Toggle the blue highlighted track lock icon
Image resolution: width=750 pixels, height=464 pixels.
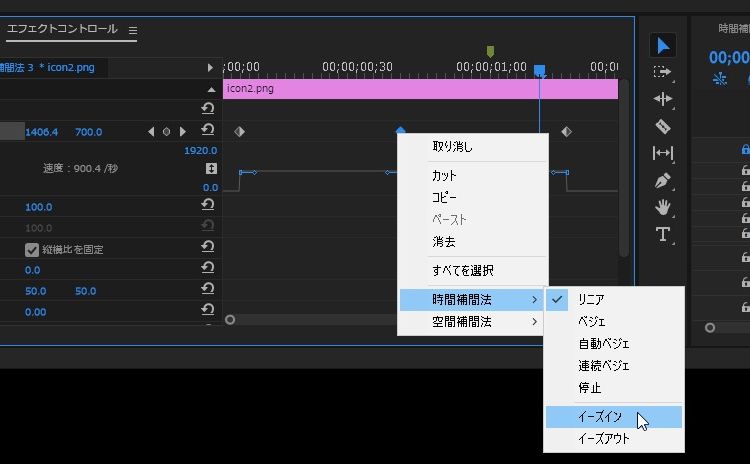click(745, 150)
